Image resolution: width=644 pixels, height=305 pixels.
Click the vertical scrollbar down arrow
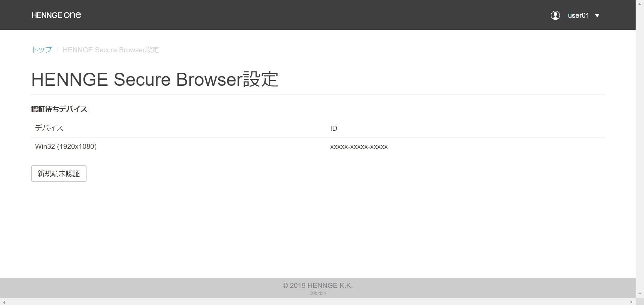[640, 294]
